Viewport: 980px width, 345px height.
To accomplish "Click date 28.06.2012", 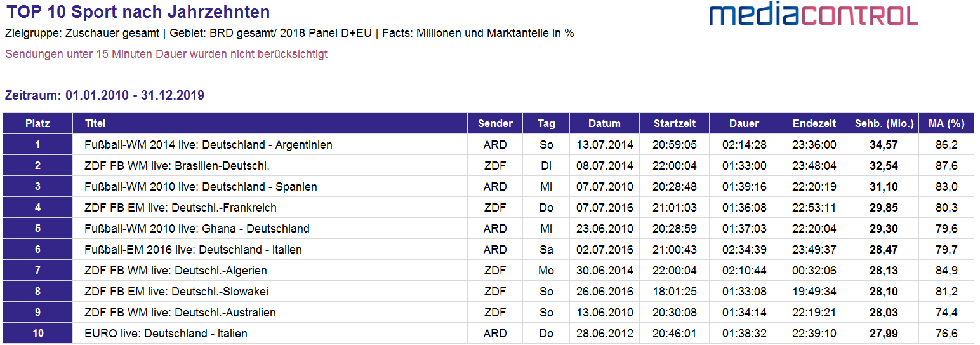I will click(604, 334).
